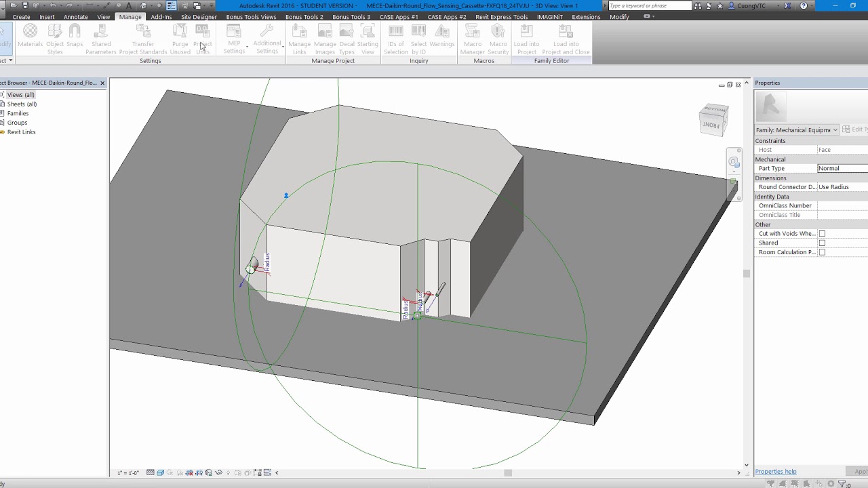This screenshot has height=488, width=868.
Task: Click the Edit Type button
Action: click(x=856, y=129)
